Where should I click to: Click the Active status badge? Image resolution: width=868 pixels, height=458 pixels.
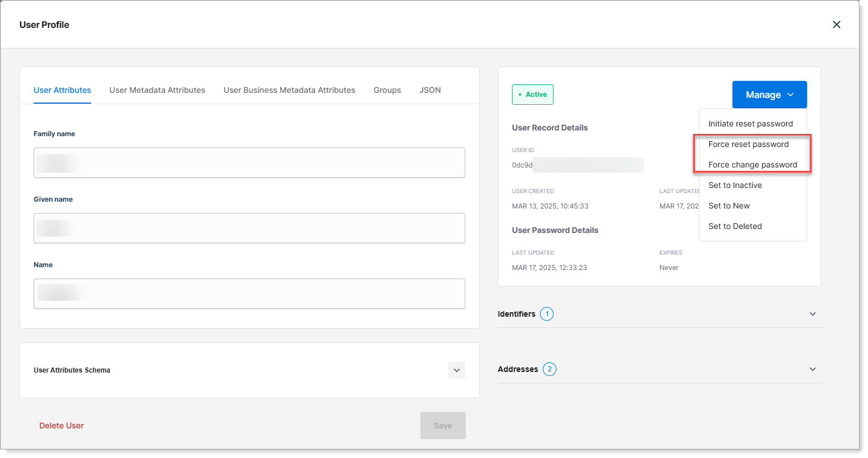coord(533,95)
